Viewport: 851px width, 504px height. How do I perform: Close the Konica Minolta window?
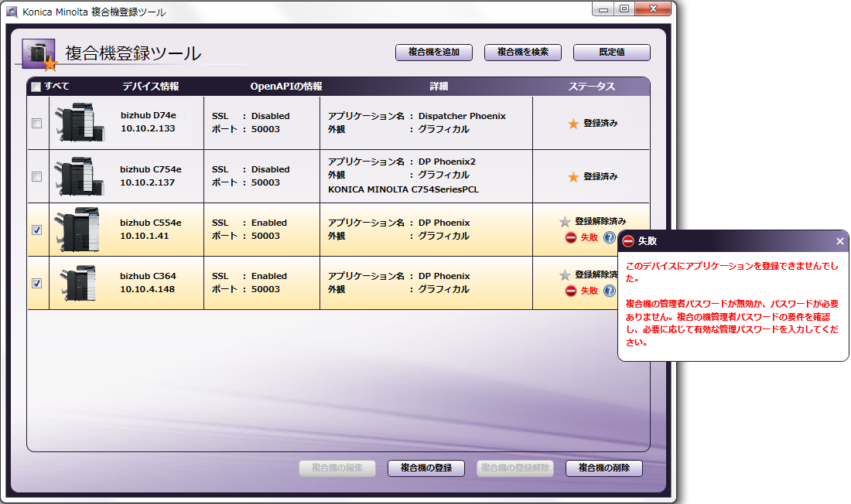[x=653, y=9]
